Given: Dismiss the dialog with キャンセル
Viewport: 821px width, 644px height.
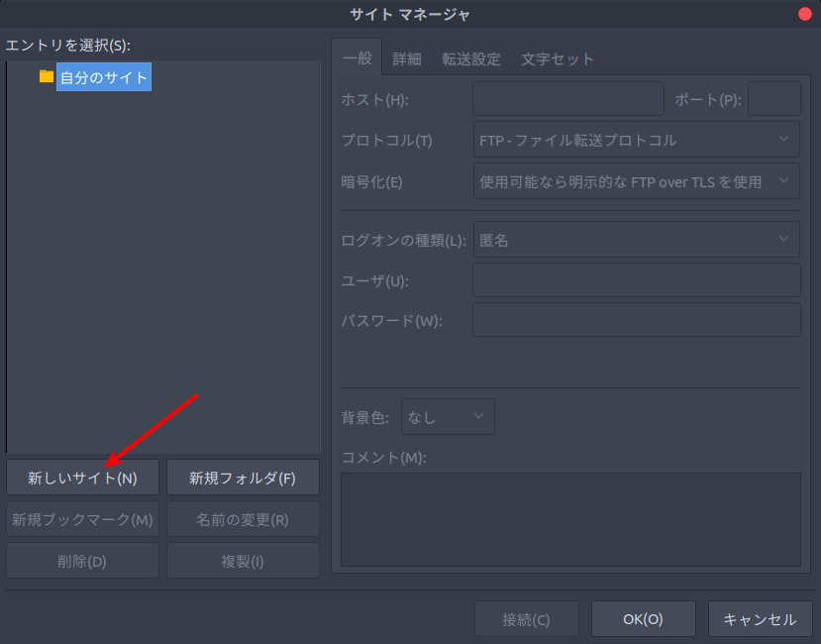Looking at the screenshot, I should click(x=760, y=618).
